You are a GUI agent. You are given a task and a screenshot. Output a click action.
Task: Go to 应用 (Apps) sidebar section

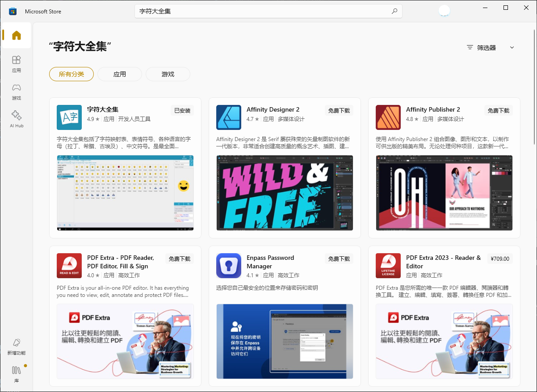click(17, 64)
